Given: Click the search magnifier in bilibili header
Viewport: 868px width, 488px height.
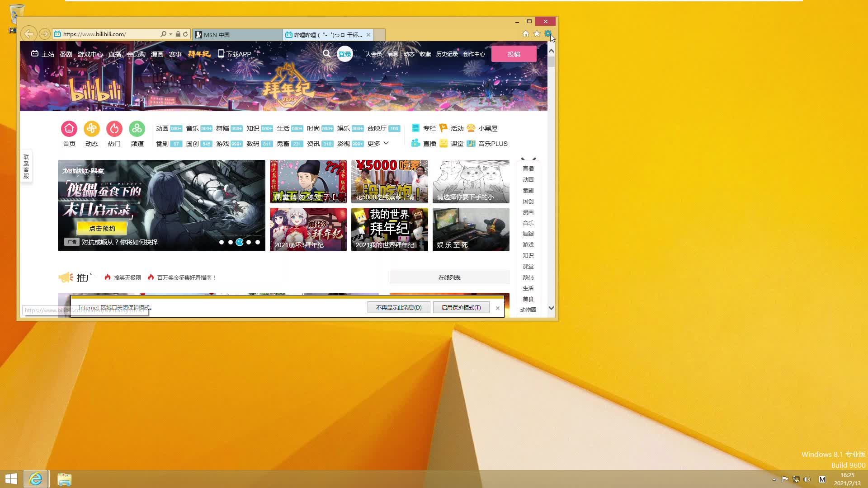Looking at the screenshot, I should (x=326, y=54).
